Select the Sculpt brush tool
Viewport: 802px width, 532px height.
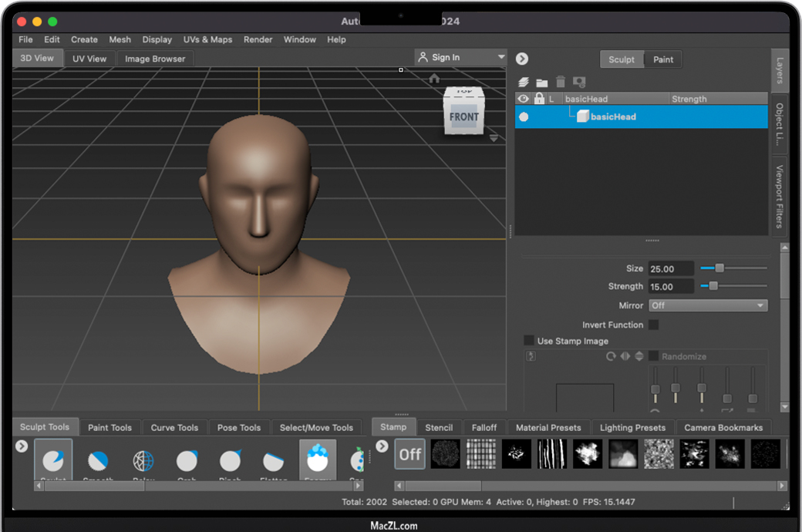point(53,460)
